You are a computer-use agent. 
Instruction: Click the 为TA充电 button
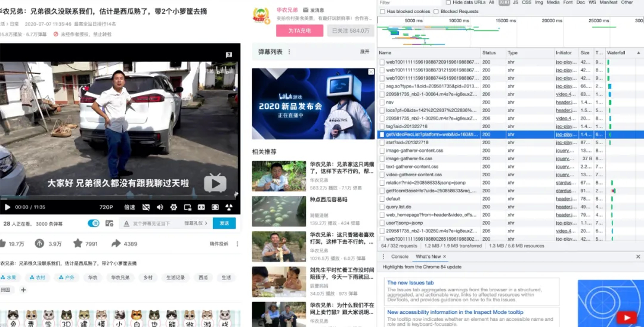[x=299, y=31]
